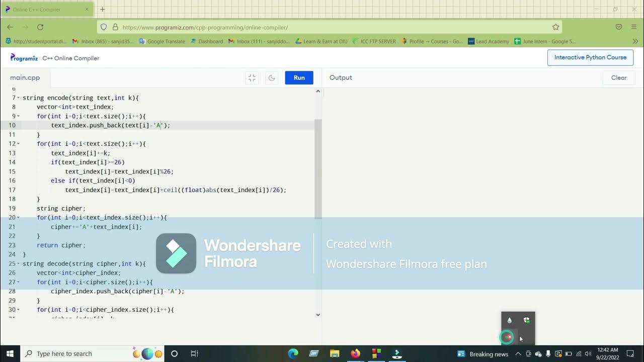Click the code editor vertical scrollbar thumb
Viewport: 644px width, 362px height.
click(318, 169)
